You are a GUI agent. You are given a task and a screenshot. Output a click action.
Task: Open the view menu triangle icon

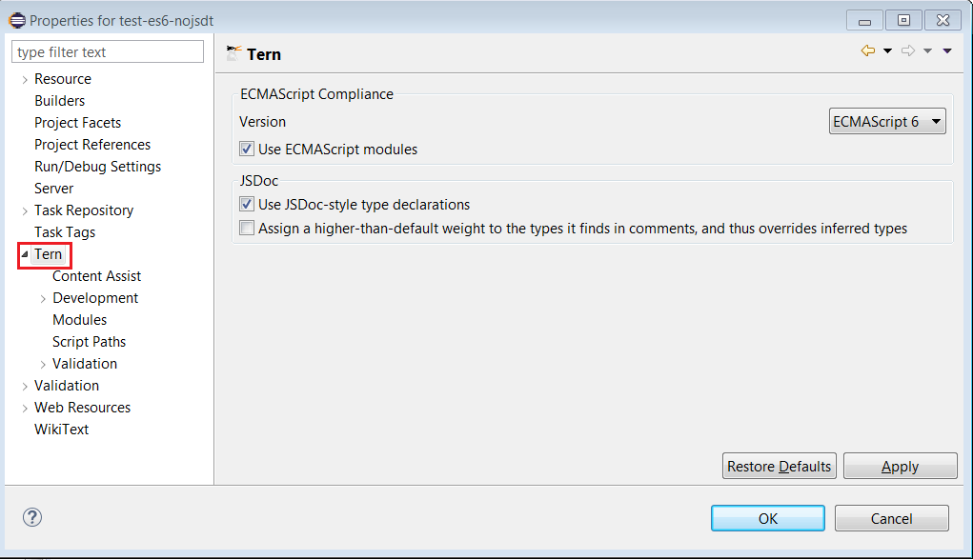[x=947, y=51]
